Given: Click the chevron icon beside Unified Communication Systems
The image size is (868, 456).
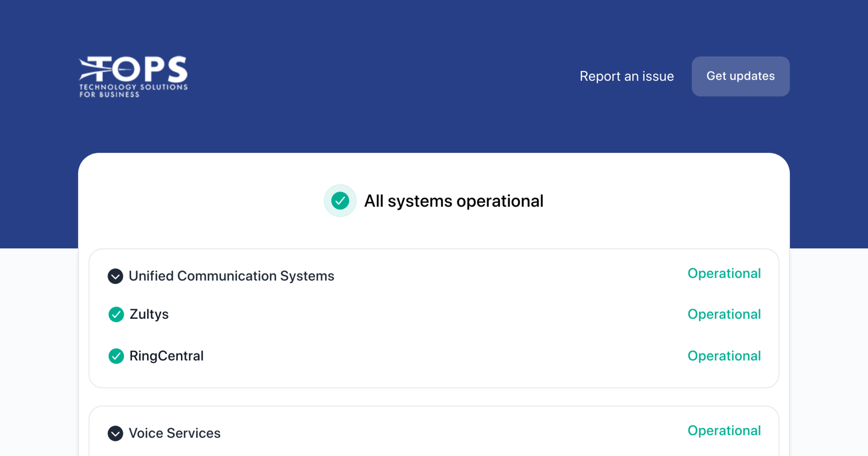Looking at the screenshot, I should pos(116,276).
